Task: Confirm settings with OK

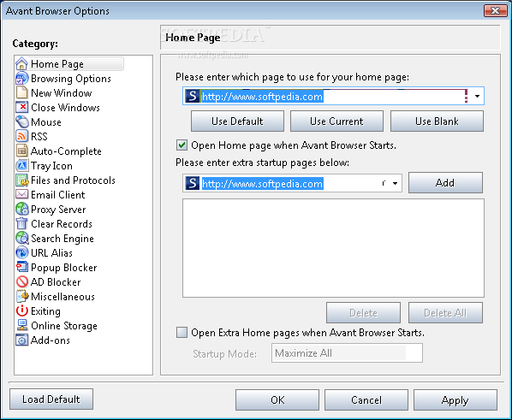Action: [x=277, y=399]
